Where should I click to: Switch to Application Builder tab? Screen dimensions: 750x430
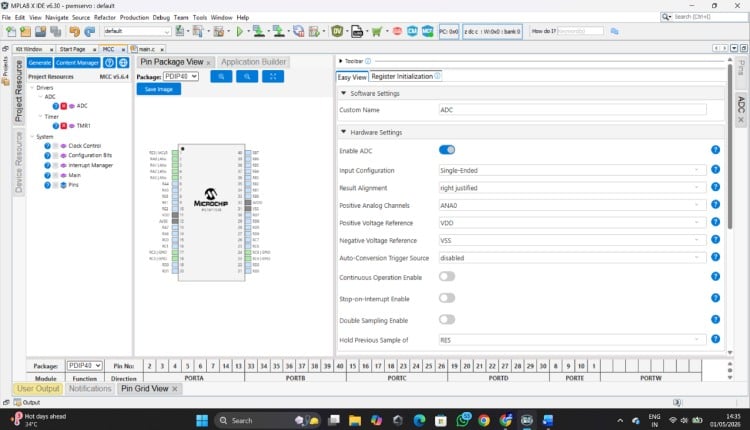point(254,62)
